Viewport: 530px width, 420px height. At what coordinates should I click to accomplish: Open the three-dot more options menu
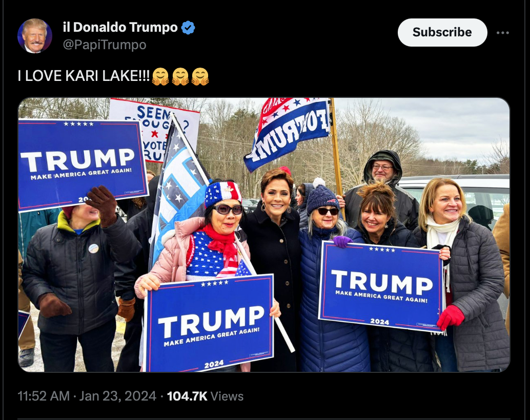point(503,33)
